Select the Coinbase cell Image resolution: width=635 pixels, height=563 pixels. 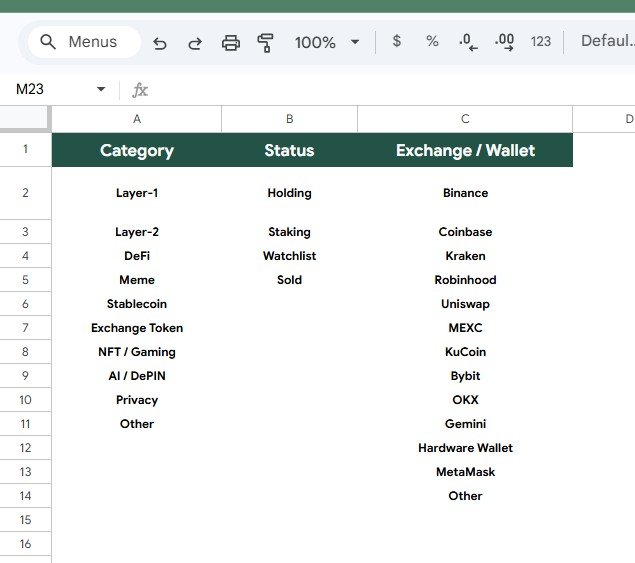pos(465,232)
